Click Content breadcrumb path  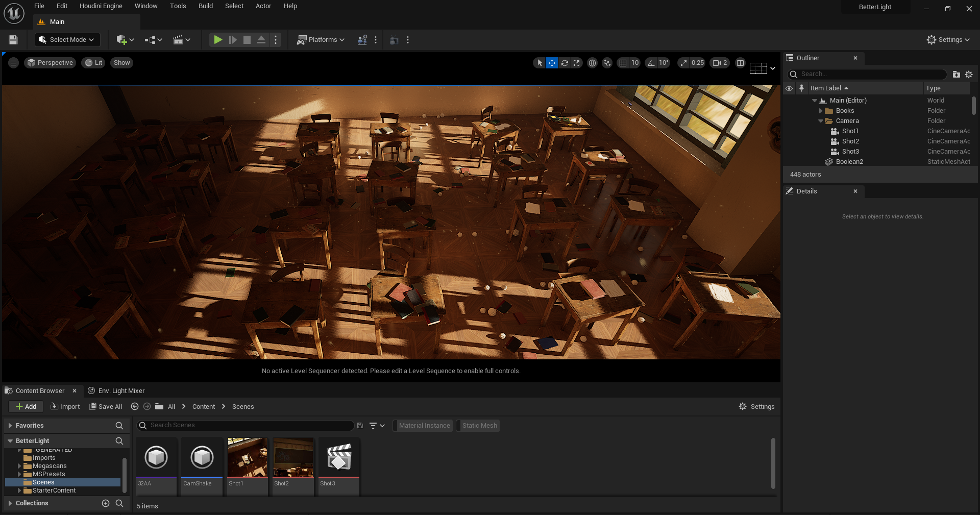tap(204, 407)
